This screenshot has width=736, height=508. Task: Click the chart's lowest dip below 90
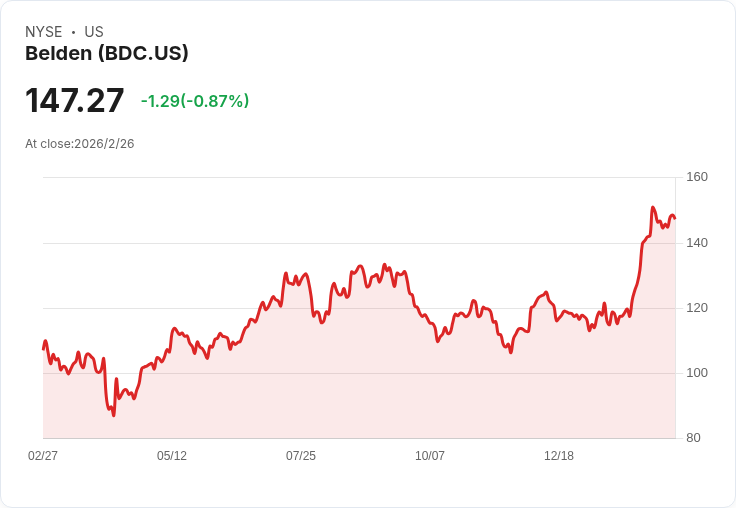tap(114, 415)
